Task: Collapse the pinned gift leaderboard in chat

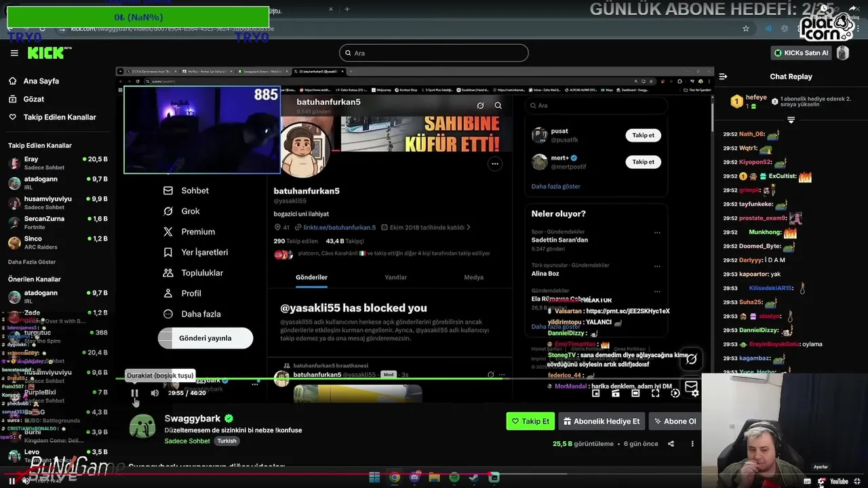Action: 791,120
